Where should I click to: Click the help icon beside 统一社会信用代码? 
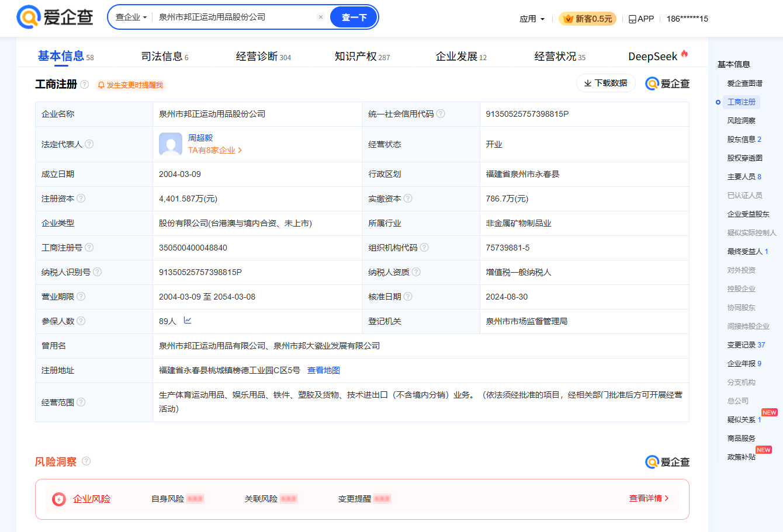(441, 114)
